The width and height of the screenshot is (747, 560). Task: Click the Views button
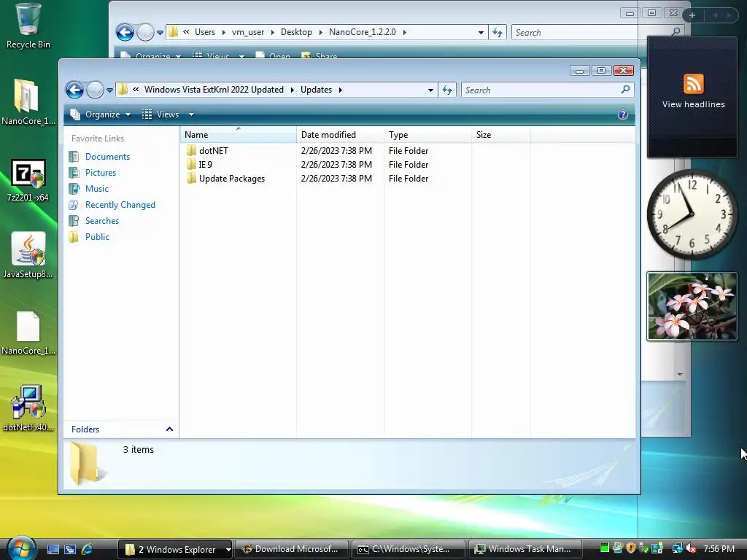(161, 114)
